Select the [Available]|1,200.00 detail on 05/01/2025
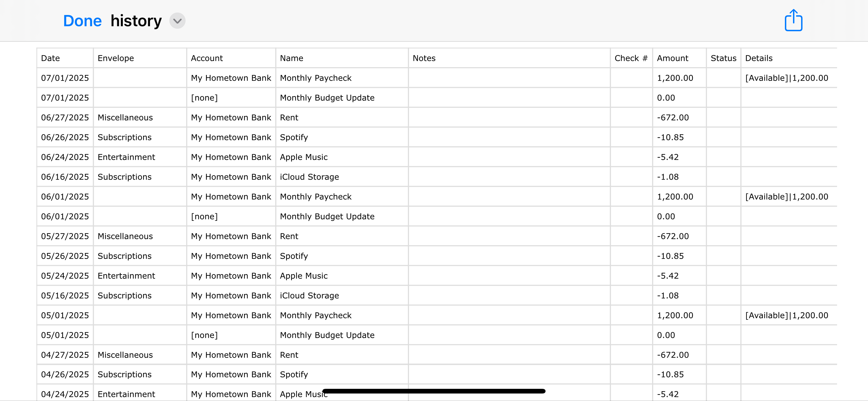Viewport: 868px width, 401px height. point(786,315)
